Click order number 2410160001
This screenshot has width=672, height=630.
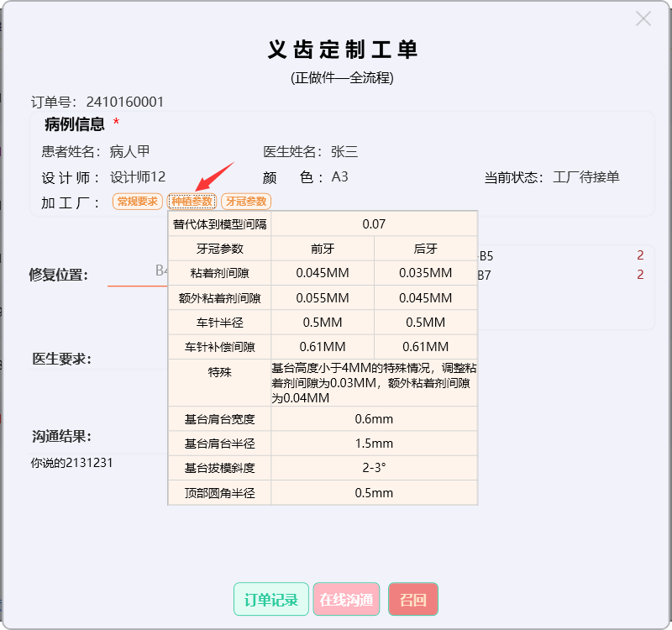pos(125,102)
